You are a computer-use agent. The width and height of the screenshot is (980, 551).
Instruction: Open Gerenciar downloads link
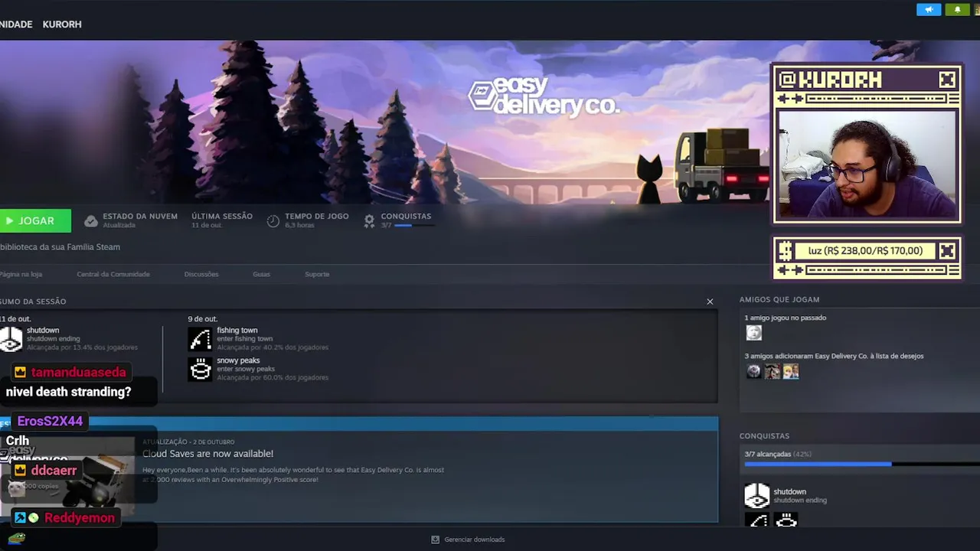click(x=475, y=540)
